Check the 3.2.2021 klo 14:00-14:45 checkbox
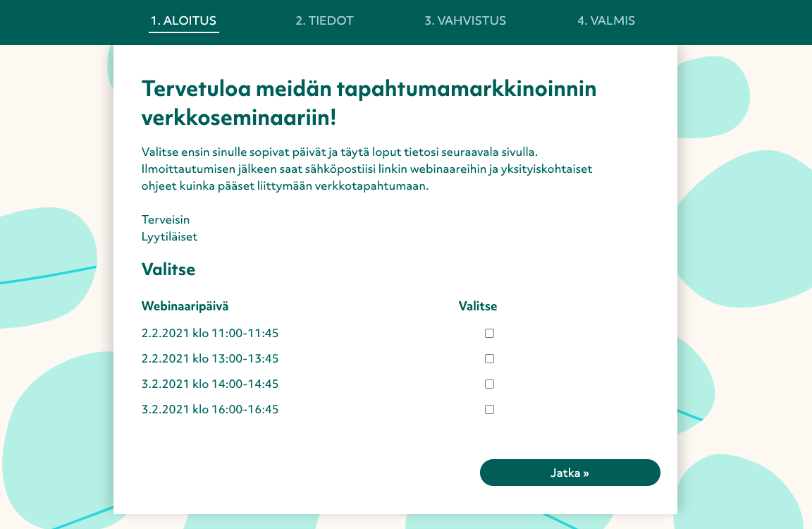Viewport: 812px width, 529px height. [489, 384]
